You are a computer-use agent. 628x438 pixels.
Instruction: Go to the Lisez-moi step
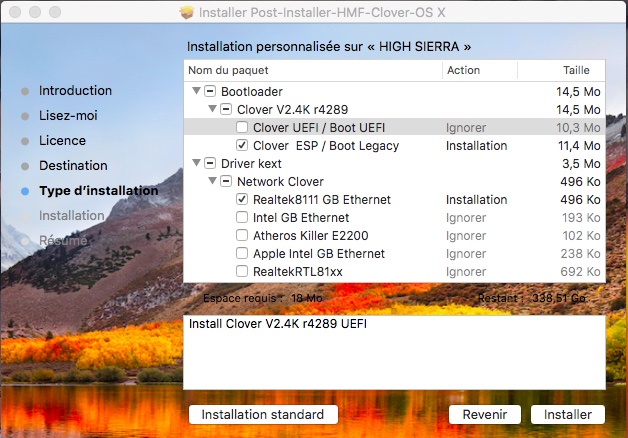[68, 116]
